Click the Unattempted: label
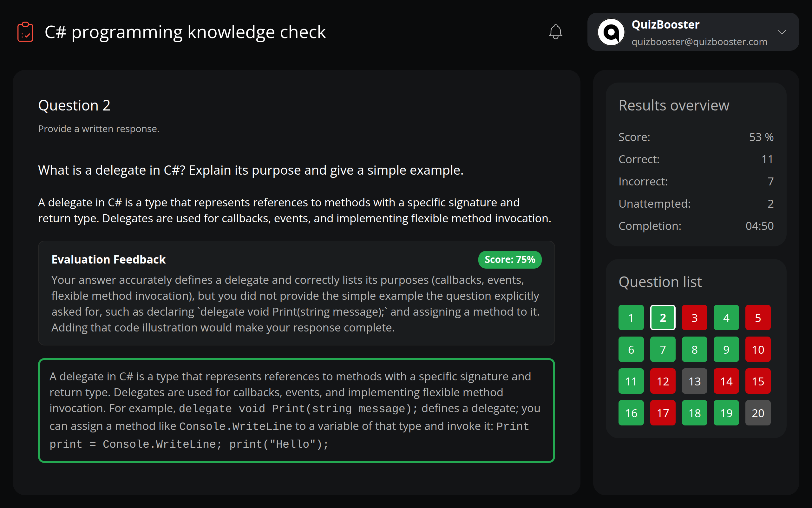812x508 pixels. coord(654,204)
